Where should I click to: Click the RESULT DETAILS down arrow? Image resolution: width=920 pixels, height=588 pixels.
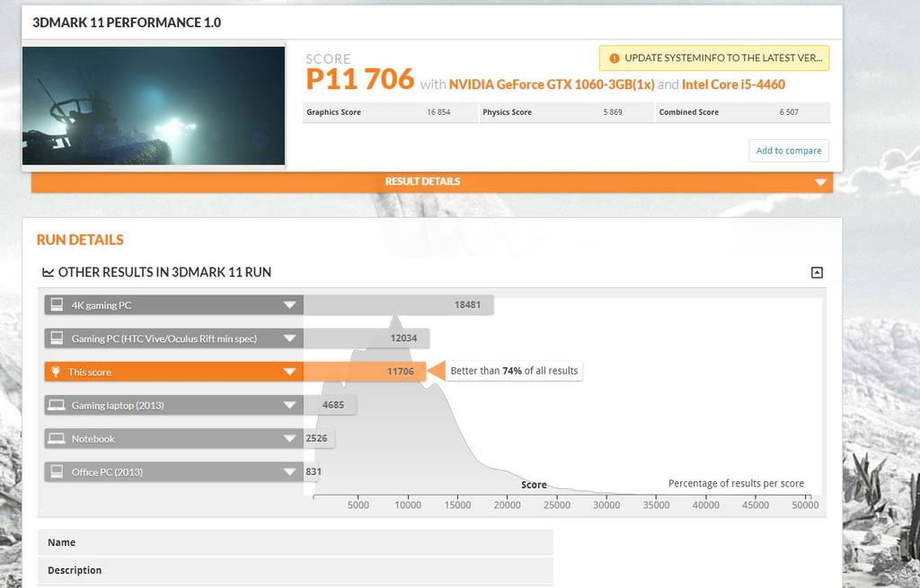[x=820, y=182]
